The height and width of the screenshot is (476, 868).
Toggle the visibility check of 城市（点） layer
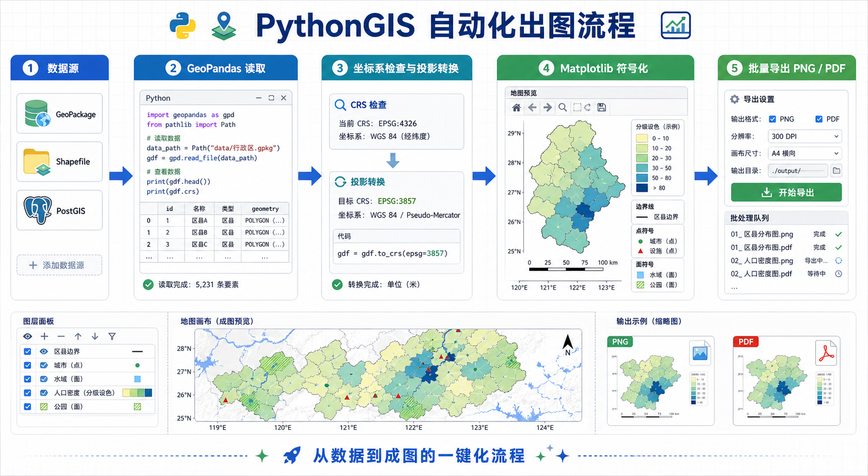pos(44,365)
